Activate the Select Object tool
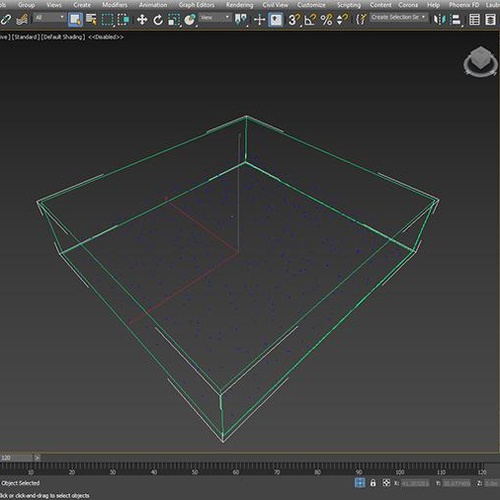The height and width of the screenshot is (500, 500). [75, 20]
